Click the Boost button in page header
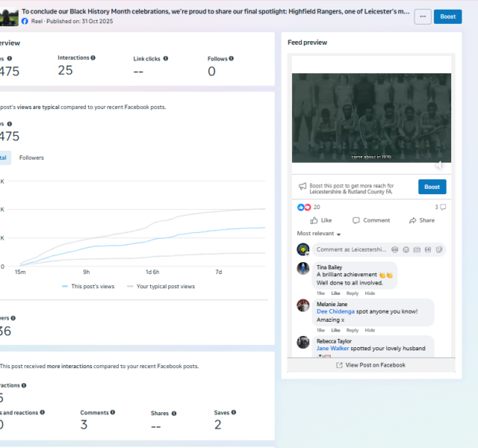The height and width of the screenshot is (448, 478). (x=447, y=16)
